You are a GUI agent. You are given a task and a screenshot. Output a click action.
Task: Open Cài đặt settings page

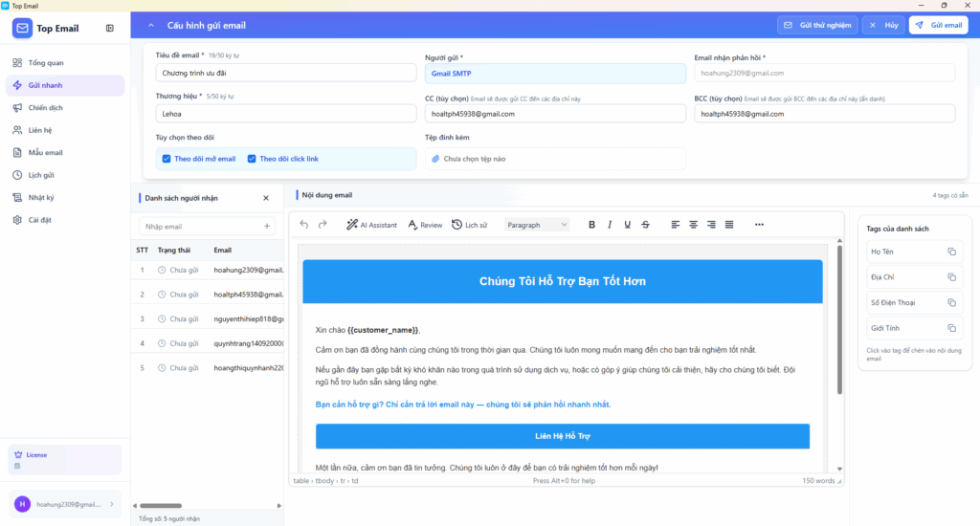[x=65, y=220]
